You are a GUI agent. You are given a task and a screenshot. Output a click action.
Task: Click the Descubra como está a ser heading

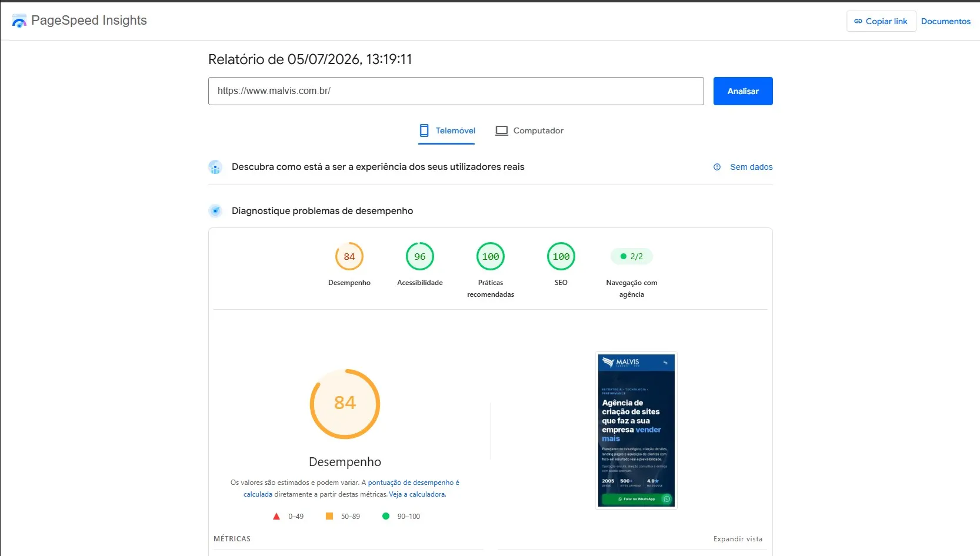click(x=378, y=167)
